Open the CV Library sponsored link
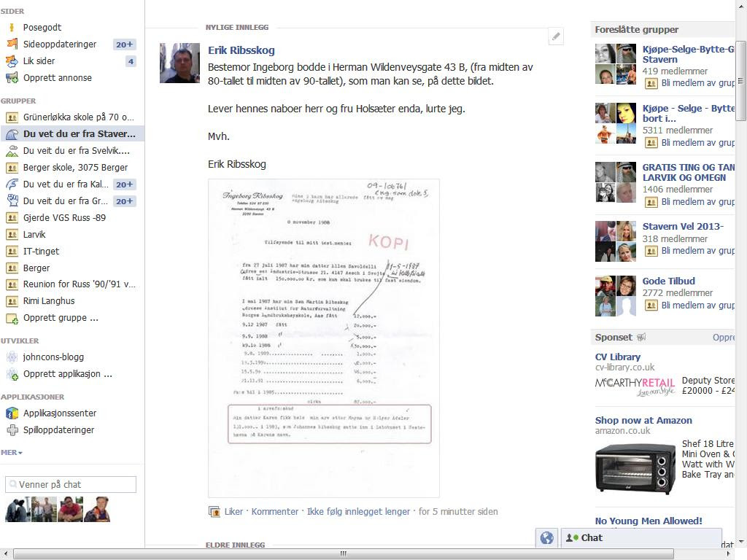This screenshot has height=560, width=747. [617, 357]
